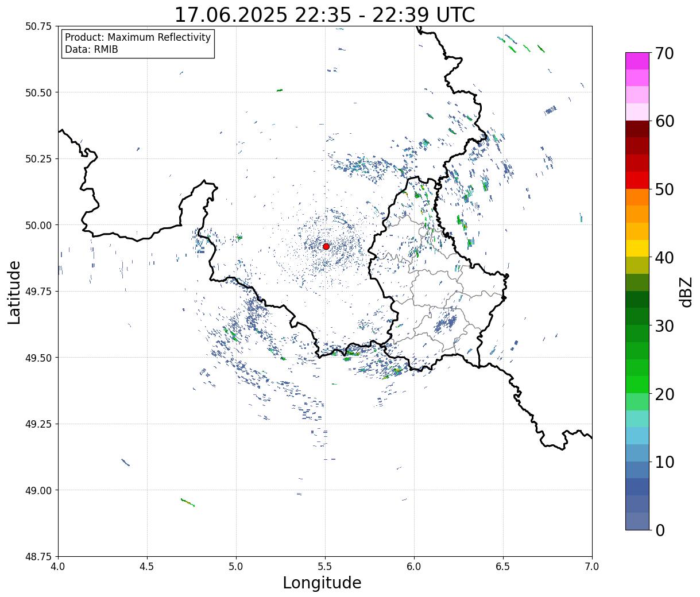Click the red radar location marker

coord(326,246)
